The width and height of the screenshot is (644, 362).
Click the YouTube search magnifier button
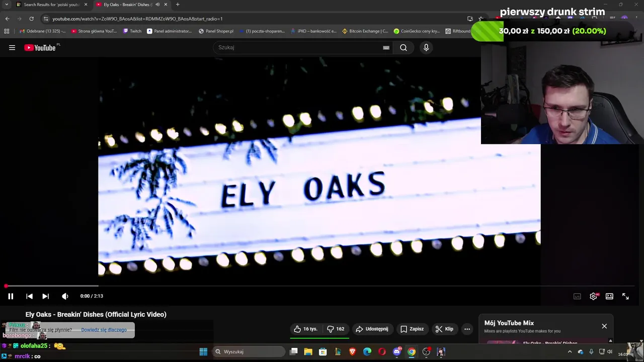click(x=404, y=48)
